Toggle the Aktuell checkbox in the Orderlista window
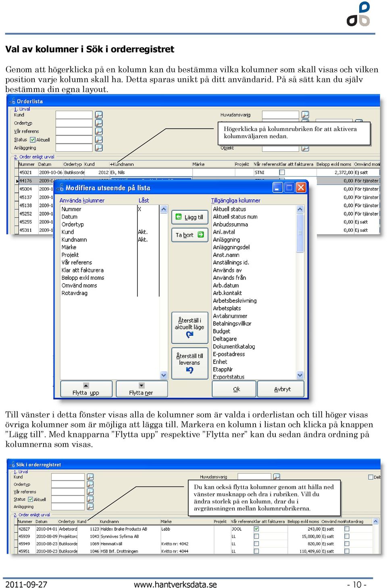This screenshot has height=588, width=387. (33, 140)
